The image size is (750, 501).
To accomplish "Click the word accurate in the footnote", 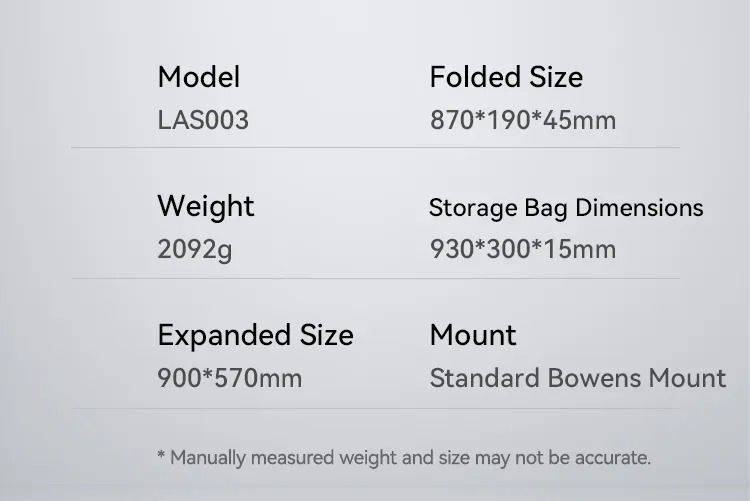I will point(613,458).
